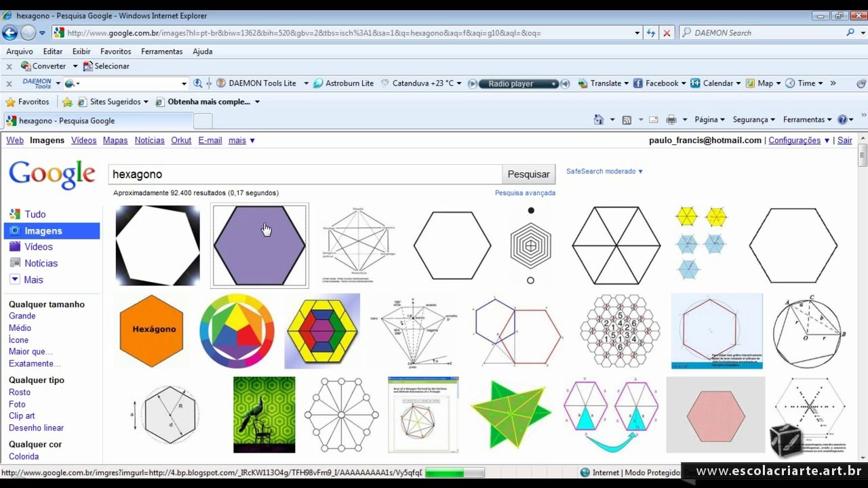Open the SafeSearch moderado dropdown
This screenshot has height=488, width=868.
coord(604,171)
